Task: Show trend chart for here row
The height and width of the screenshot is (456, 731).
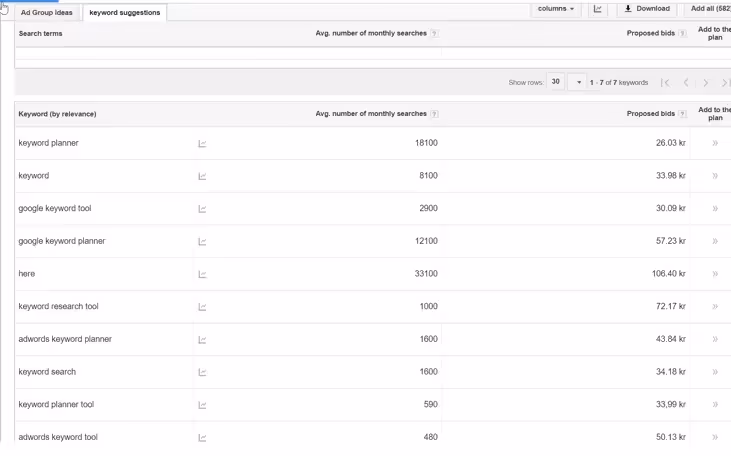Action: (x=202, y=274)
